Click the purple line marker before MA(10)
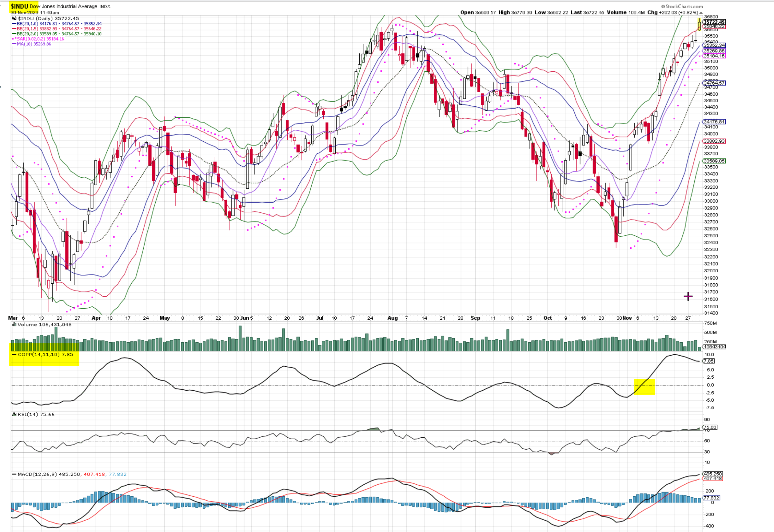 point(14,44)
